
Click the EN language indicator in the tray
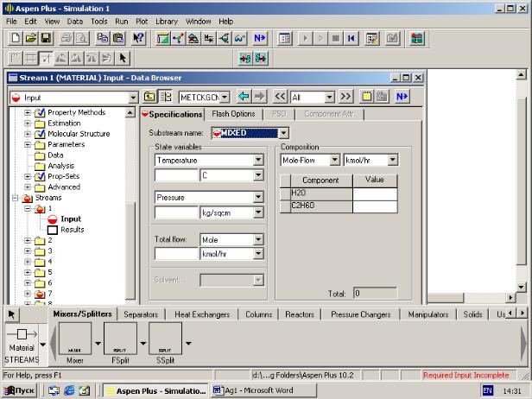click(x=487, y=391)
